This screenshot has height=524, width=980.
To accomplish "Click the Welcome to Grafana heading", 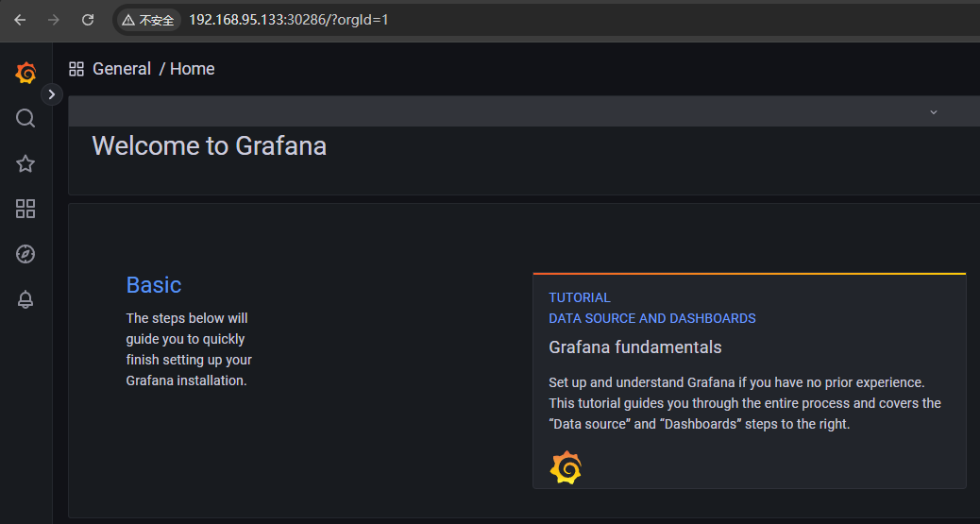I will (210, 145).
